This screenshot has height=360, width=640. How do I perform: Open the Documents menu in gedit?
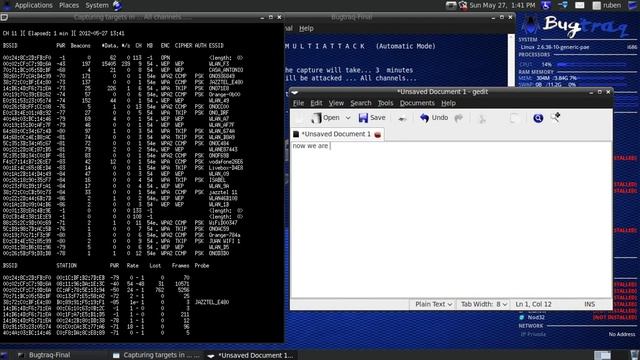[x=417, y=103]
